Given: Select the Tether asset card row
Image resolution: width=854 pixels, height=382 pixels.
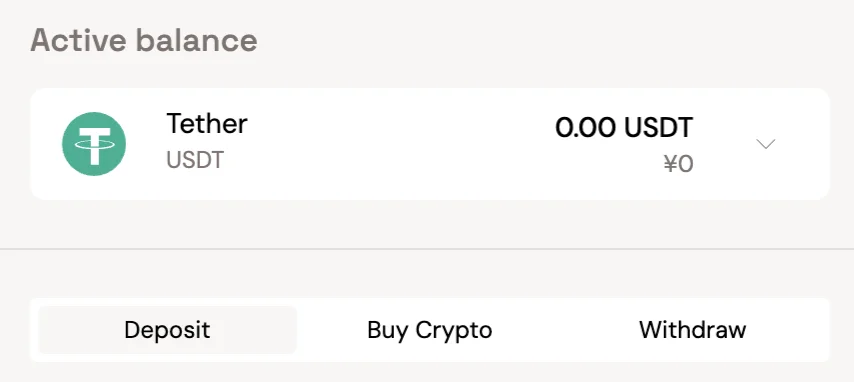Looking at the screenshot, I should click(x=430, y=144).
